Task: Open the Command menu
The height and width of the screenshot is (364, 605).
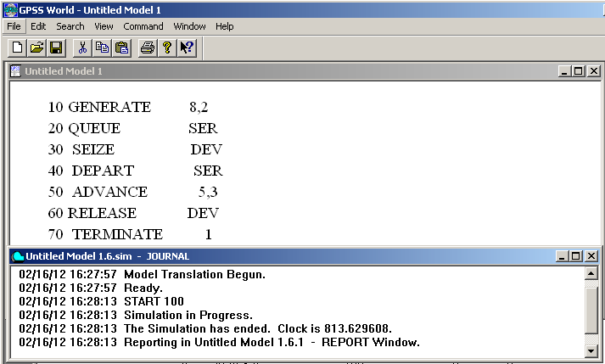Action: 143,26
